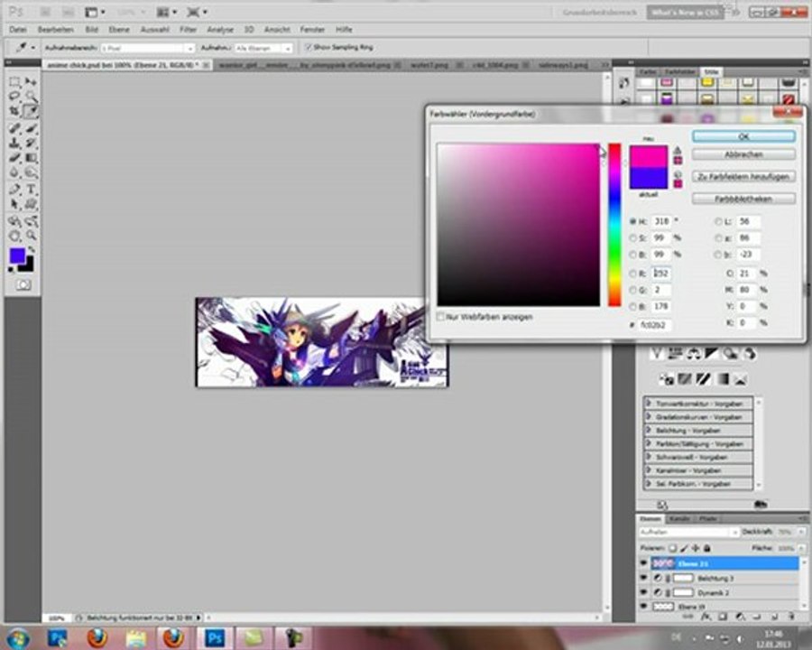Expand 'Tonwertkorrektur - Vorgaben' presets

[650, 405]
